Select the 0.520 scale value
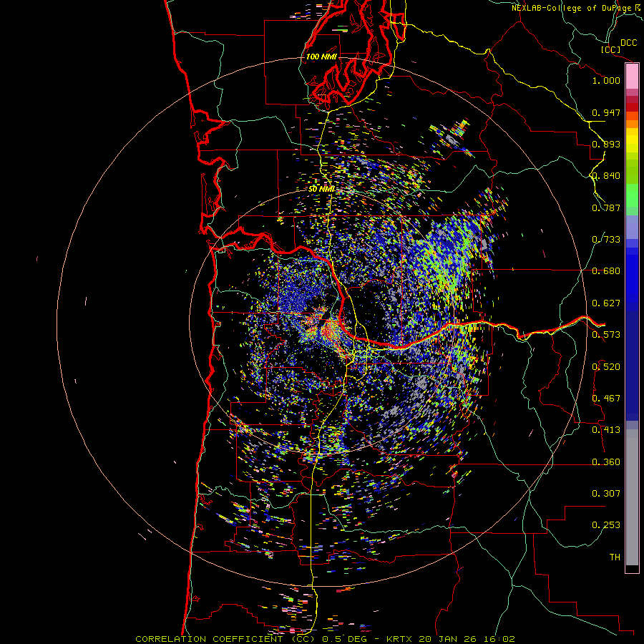 tap(606, 367)
